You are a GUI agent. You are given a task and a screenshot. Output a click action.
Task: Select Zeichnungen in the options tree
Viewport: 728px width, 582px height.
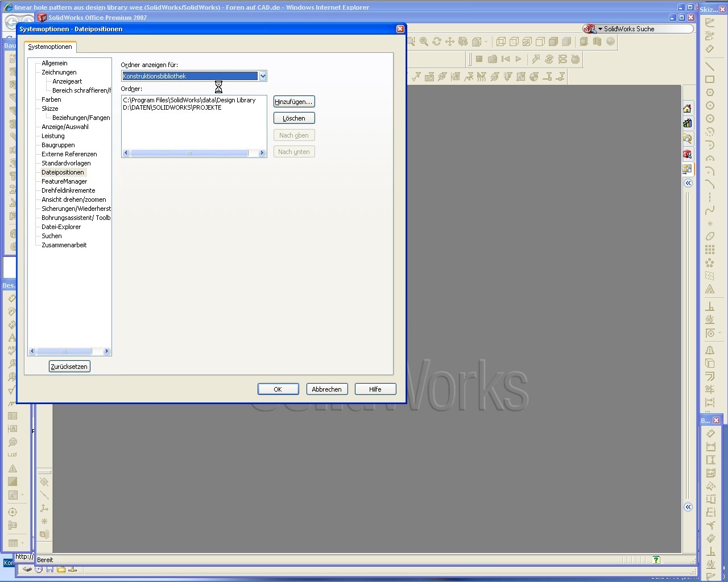click(59, 72)
